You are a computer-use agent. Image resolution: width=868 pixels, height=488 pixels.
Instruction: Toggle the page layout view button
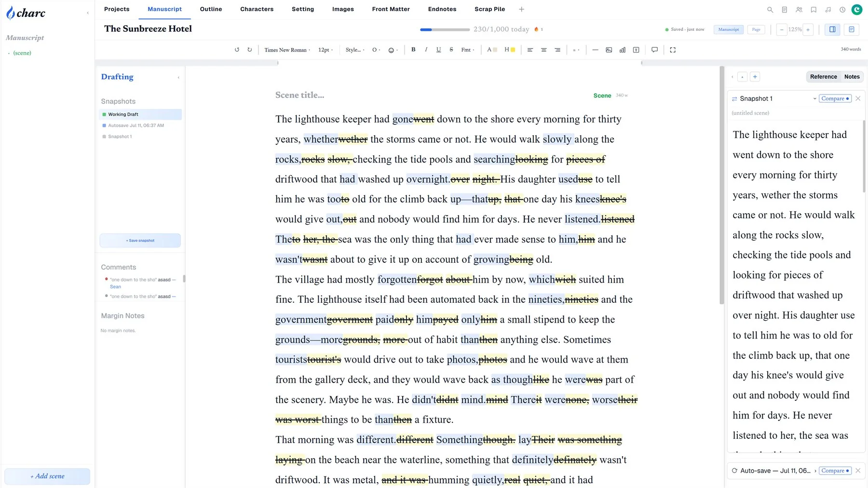tap(852, 29)
